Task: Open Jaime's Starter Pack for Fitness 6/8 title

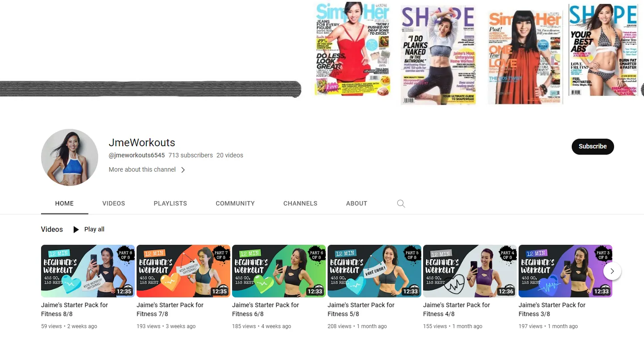Action: click(x=266, y=309)
